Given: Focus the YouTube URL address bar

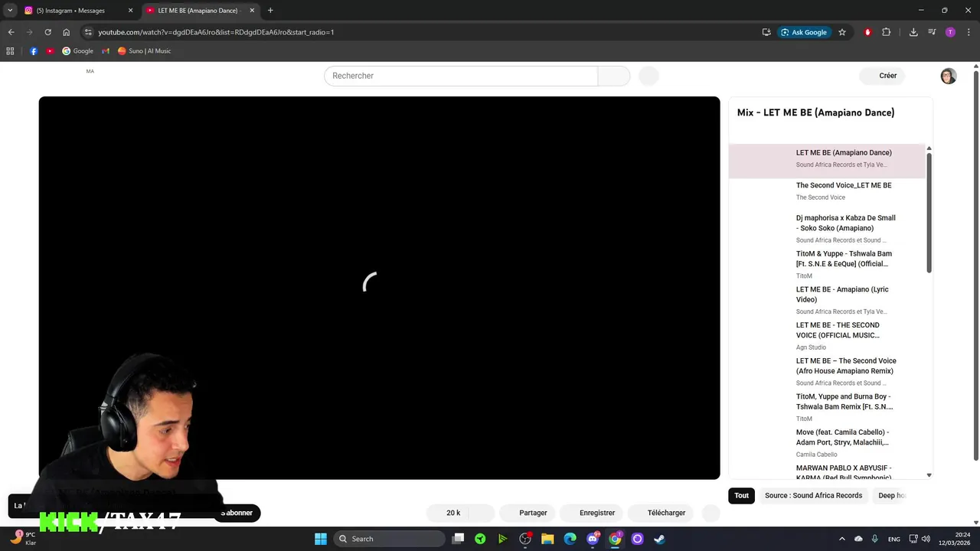Looking at the screenshot, I should pos(421,32).
